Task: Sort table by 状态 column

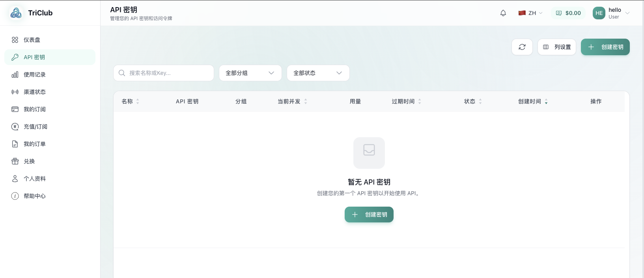Action: pos(480,101)
